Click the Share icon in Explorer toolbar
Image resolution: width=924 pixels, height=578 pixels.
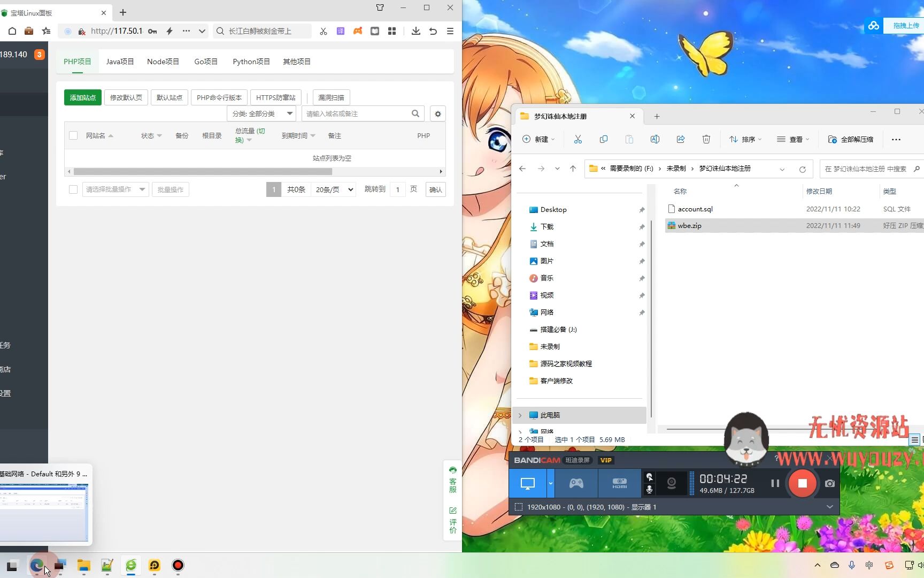(x=681, y=139)
